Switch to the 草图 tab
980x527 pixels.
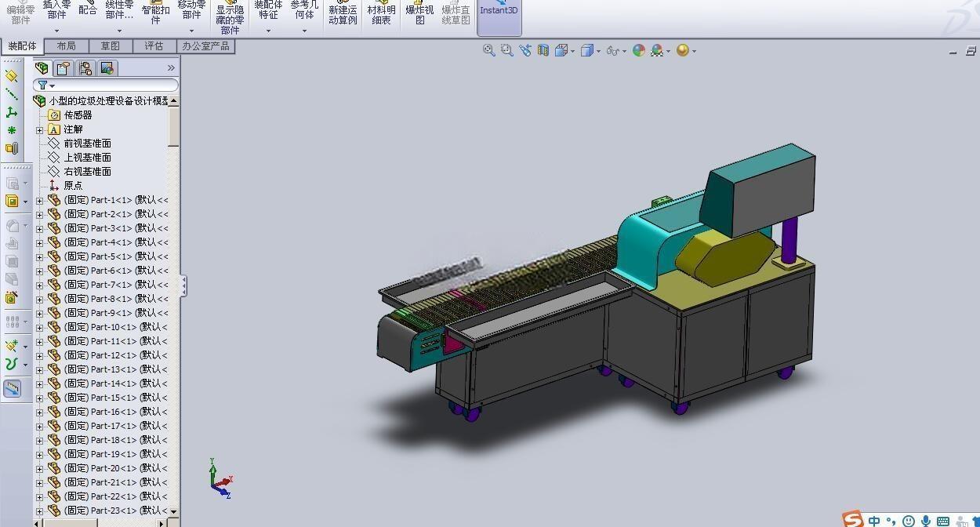[111, 46]
